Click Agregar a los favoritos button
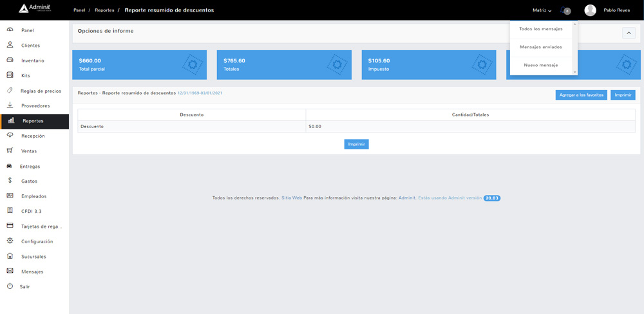644x314 pixels. point(581,95)
